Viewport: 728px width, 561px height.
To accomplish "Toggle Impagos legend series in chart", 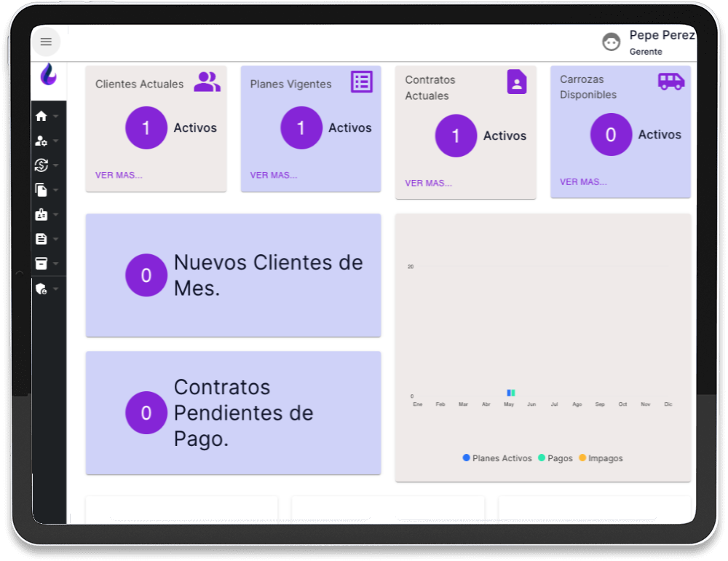I will [601, 458].
